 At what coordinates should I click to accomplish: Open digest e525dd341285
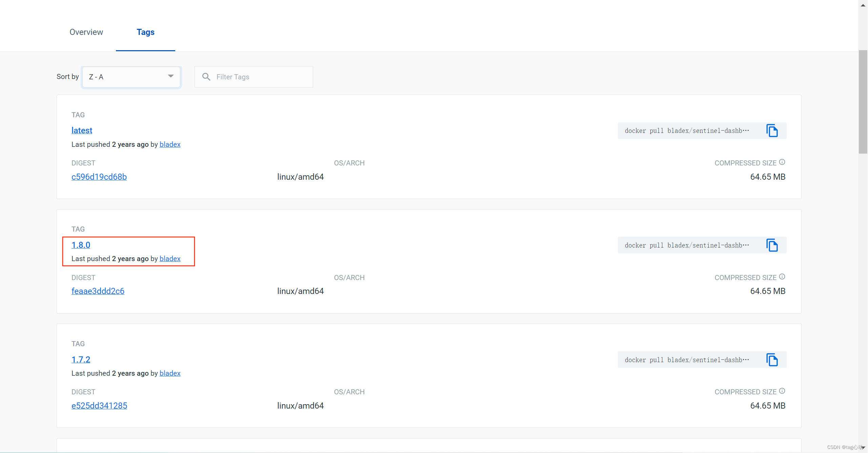point(99,406)
